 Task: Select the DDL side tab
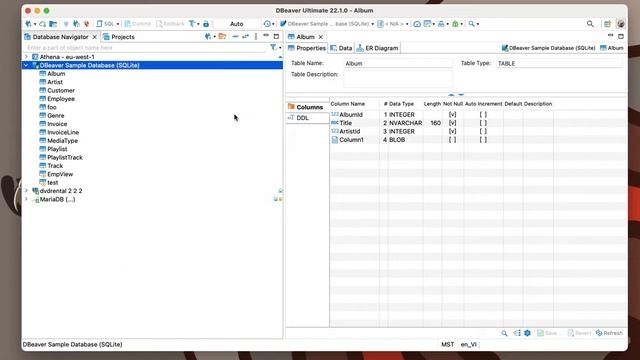pyautogui.click(x=307, y=118)
